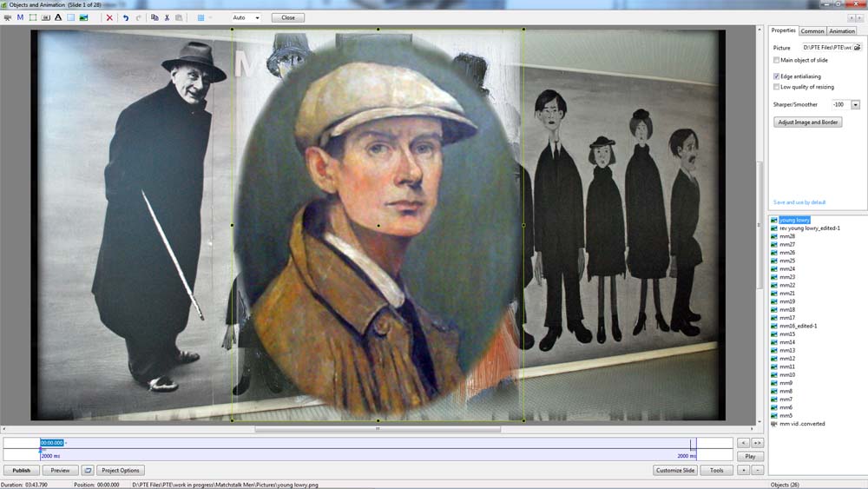868x489 pixels.
Task: Select the 00:00.000 keyframe on timeline
Action: click(51, 443)
